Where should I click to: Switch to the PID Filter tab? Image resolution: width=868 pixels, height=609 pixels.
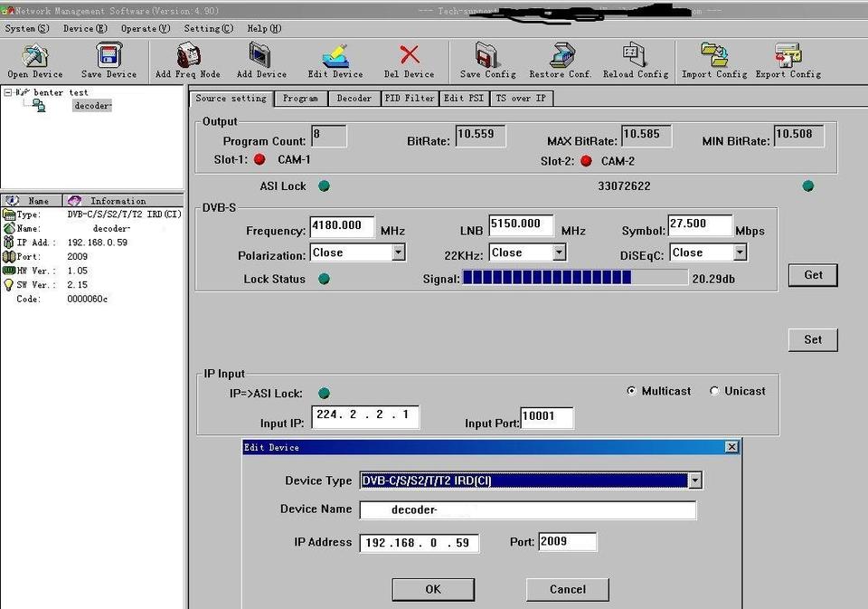410,98
